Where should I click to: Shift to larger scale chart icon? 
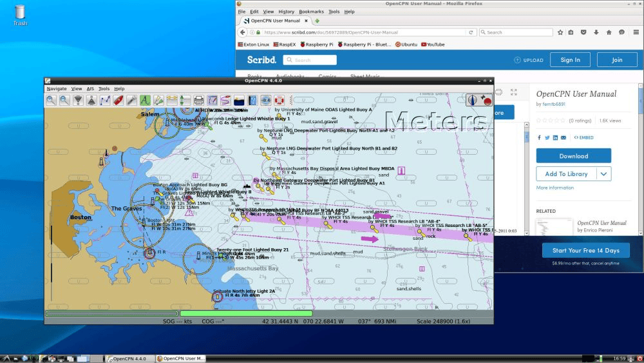pos(78,100)
